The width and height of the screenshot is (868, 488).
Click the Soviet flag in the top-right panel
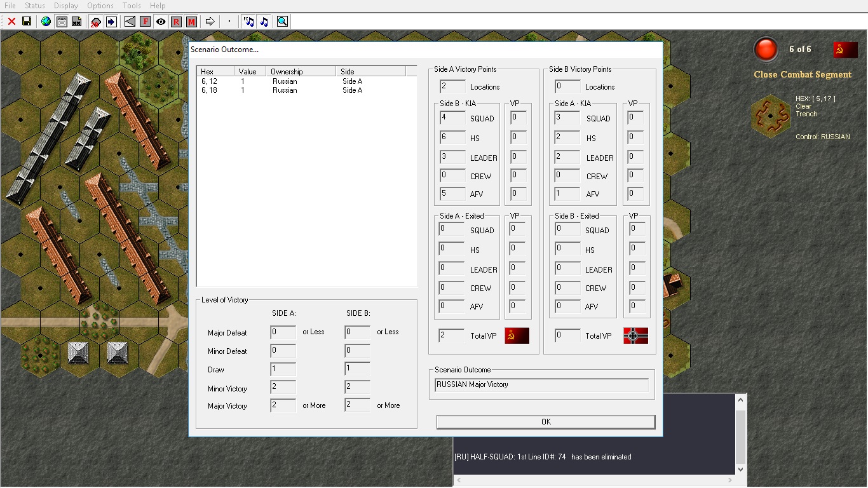pyautogui.click(x=846, y=50)
